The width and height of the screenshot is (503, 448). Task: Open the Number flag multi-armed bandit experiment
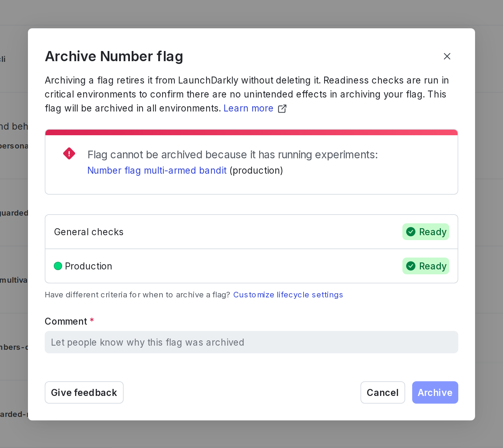(x=157, y=171)
